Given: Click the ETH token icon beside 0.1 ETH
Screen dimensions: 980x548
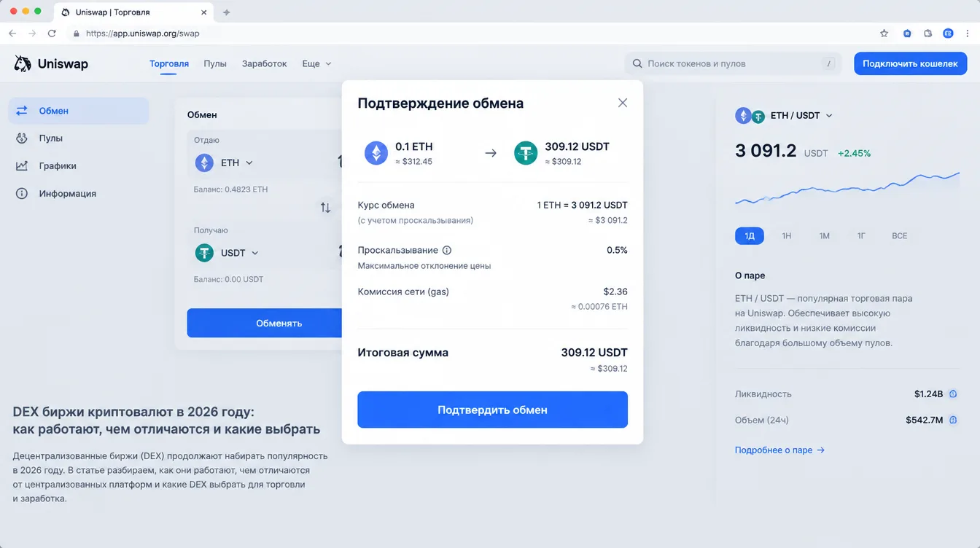Looking at the screenshot, I should (377, 153).
